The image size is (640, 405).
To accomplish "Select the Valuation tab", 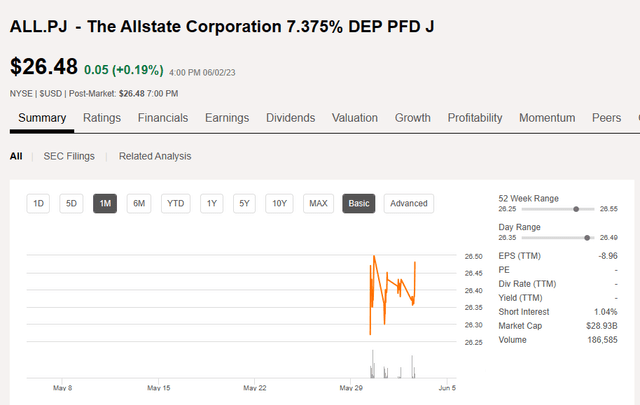I will (x=355, y=118).
